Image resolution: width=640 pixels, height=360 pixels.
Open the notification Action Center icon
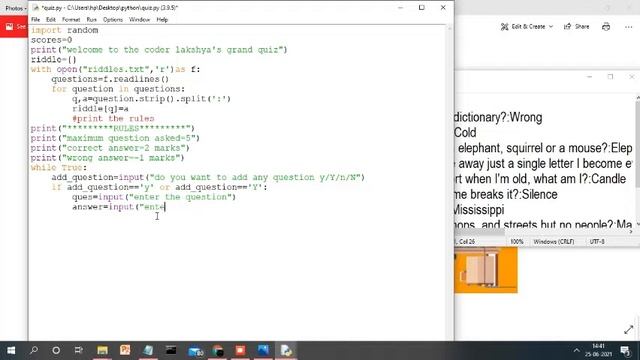625,350
